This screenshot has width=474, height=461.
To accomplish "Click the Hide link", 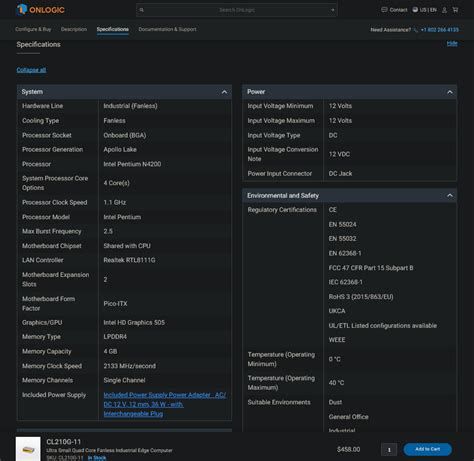I will [452, 43].
